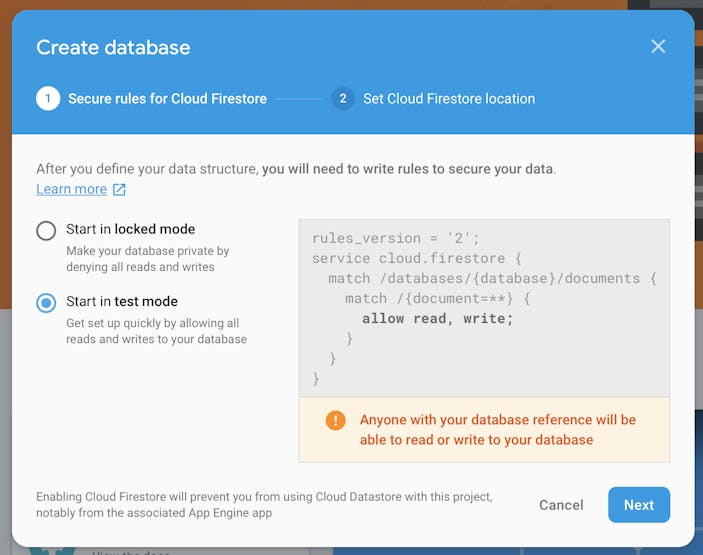Go to "Secure rules for Cloud Firestore" step
The width and height of the screenshot is (703, 555).
tap(167, 99)
